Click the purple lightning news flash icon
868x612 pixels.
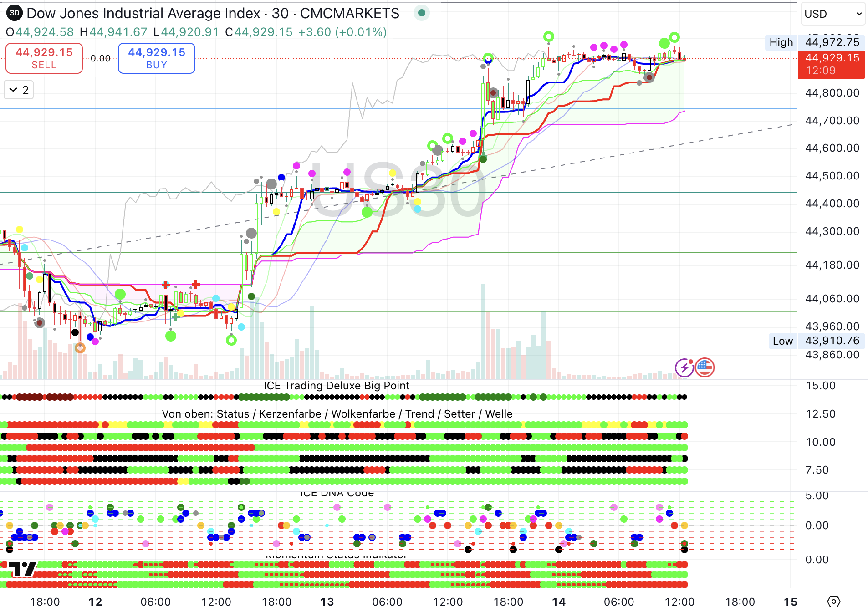click(684, 367)
